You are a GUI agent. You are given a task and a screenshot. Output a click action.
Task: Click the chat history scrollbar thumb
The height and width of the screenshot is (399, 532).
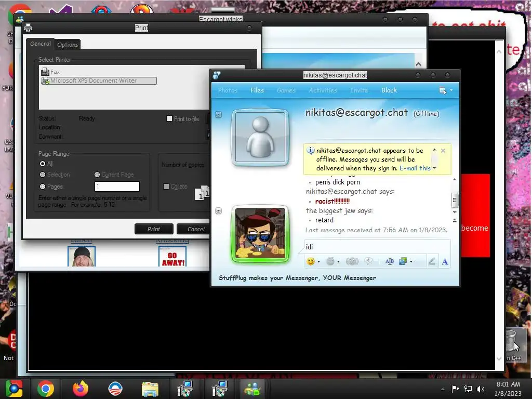(x=455, y=200)
